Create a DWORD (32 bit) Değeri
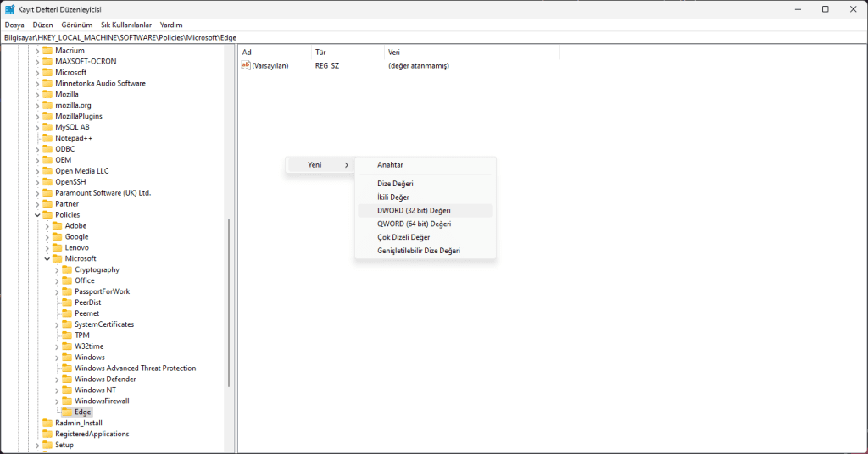 (x=426, y=210)
